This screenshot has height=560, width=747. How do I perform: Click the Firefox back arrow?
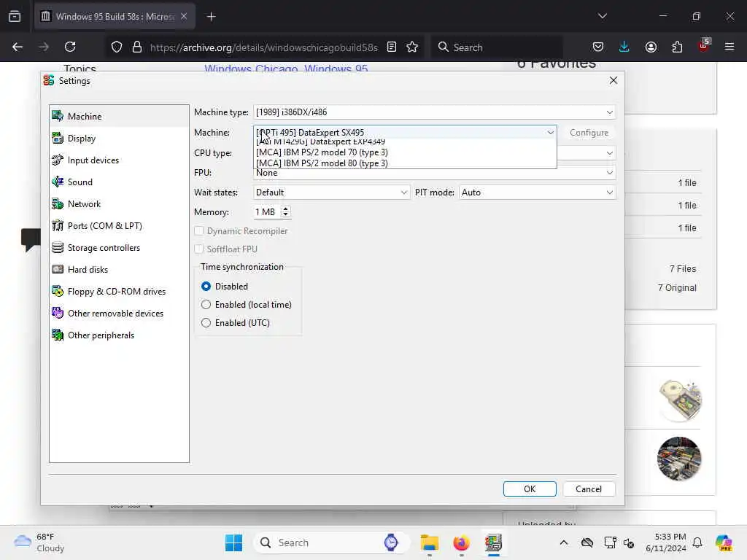(18, 47)
